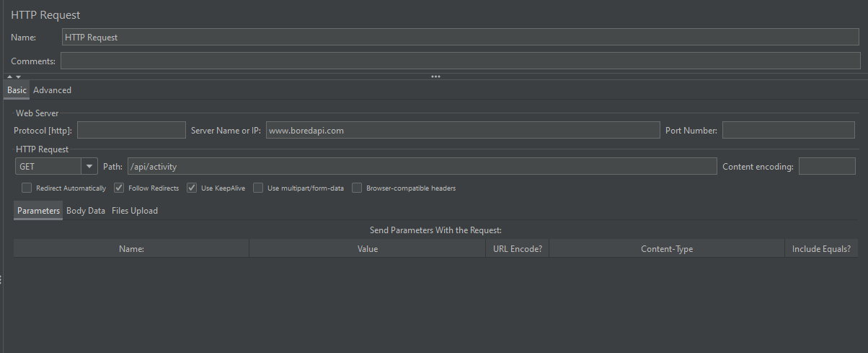Click the Name input field
The image size is (868, 353).
coord(461,37)
